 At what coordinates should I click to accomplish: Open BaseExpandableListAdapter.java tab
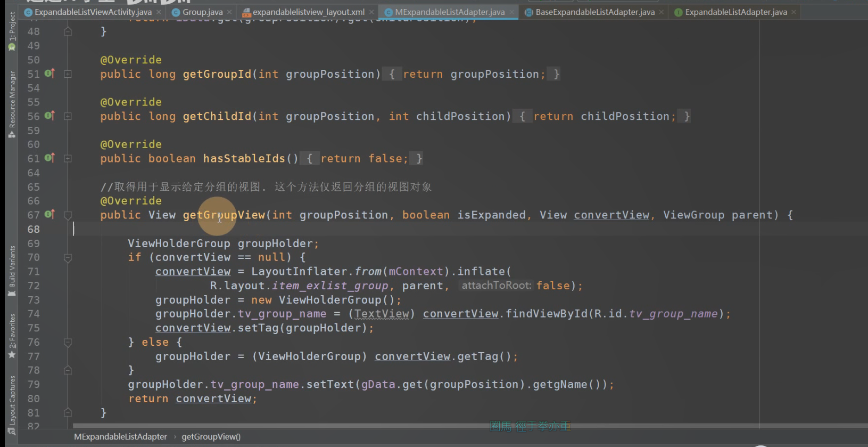tap(595, 12)
